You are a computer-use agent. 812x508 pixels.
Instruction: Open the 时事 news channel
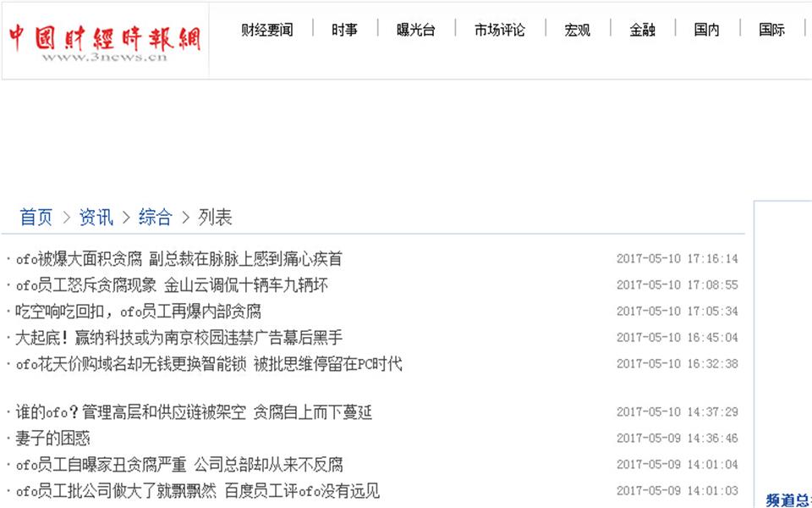tap(345, 28)
